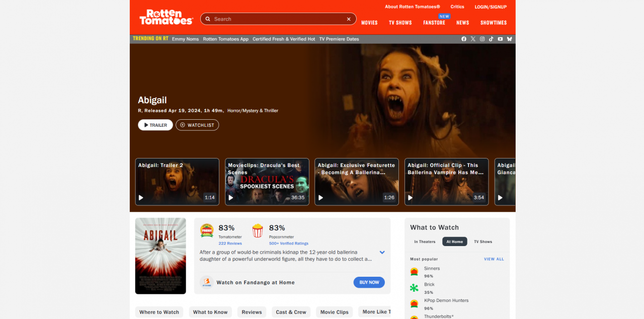The image size is (644, 319).
Task: Jump to the Movie Clips section
Action: tap(335, 312)
